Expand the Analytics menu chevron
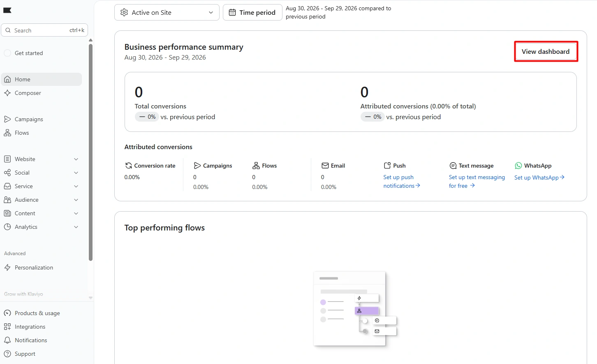The height and width of the screenshot is (364, 597). tap(76, 227)
